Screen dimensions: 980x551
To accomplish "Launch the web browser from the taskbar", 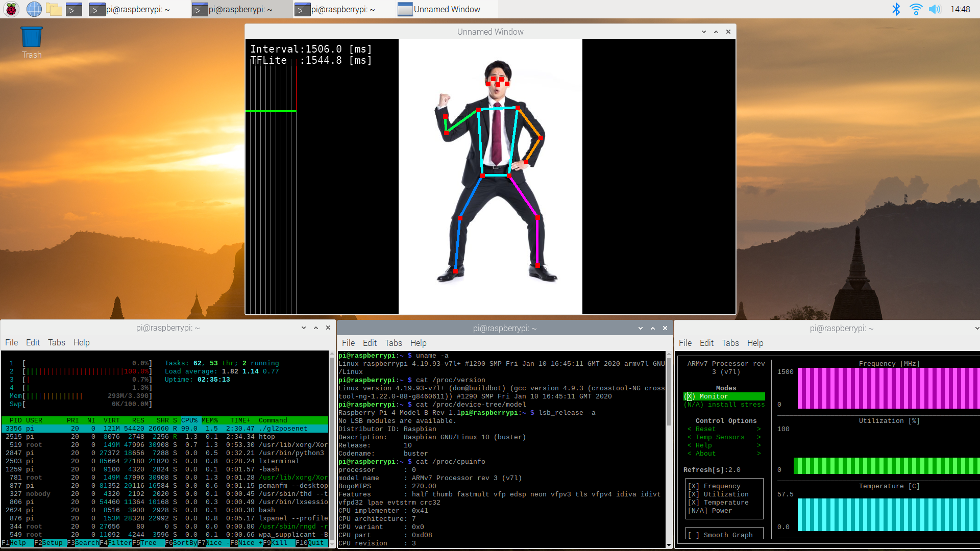I will point(34,9).
